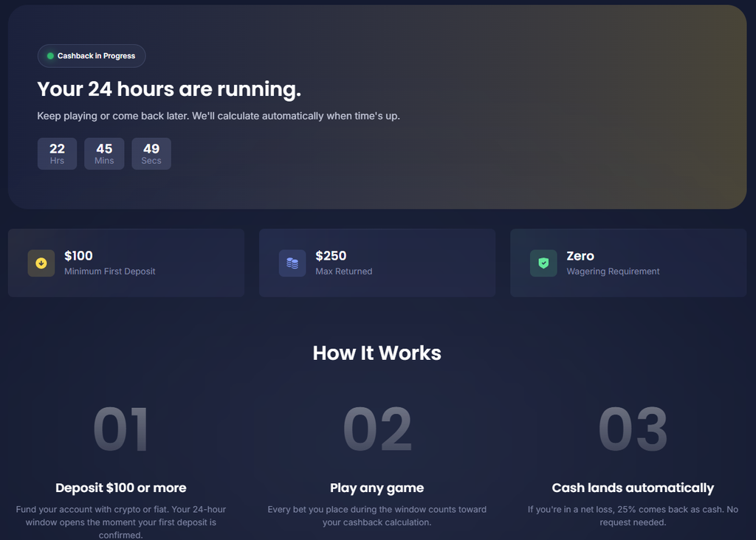Click the $100 value text

tap(78, 256)
